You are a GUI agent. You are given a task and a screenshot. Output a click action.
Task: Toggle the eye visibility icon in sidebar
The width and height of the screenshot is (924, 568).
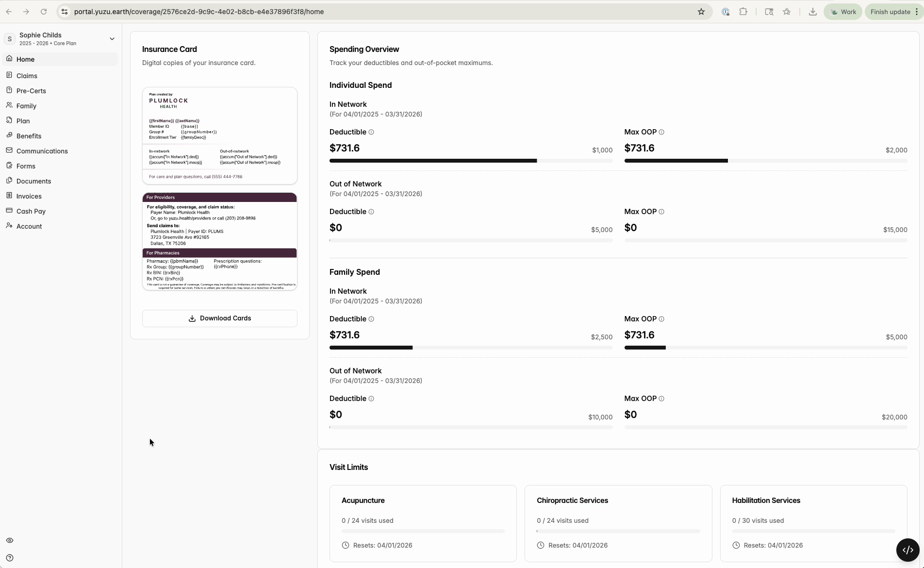point(10,540)
